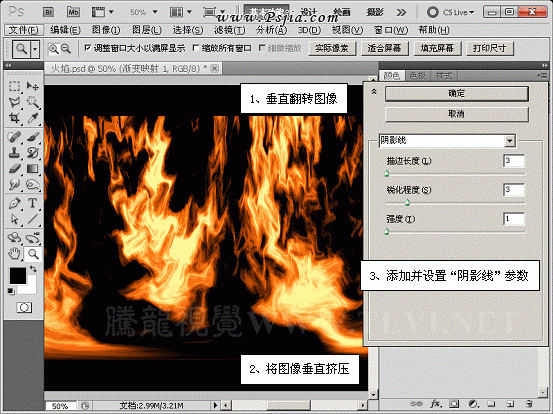The width and height of the screenshot is (553, 414).
Task: Select the Eyedropper tool
Action: (x=33, y=118)
